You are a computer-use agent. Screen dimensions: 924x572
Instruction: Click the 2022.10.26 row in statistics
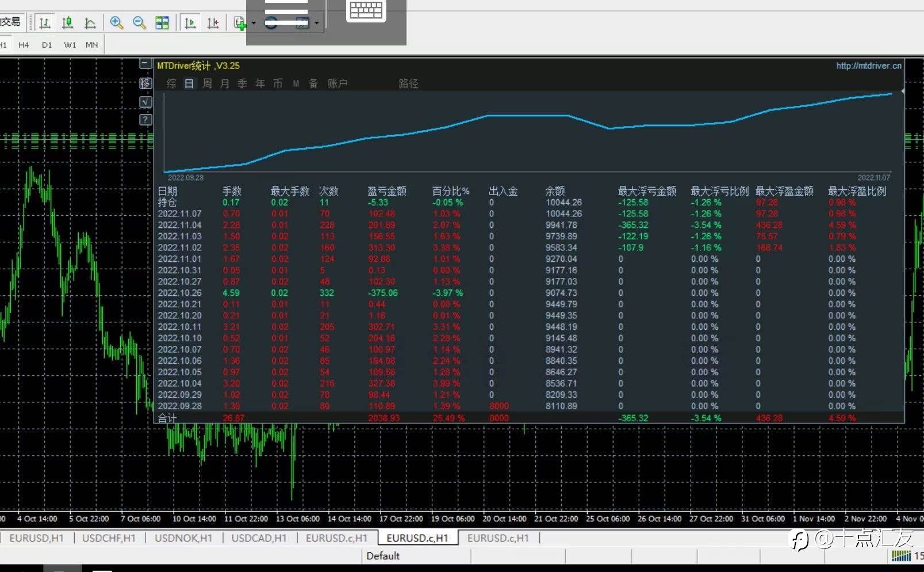179,293
